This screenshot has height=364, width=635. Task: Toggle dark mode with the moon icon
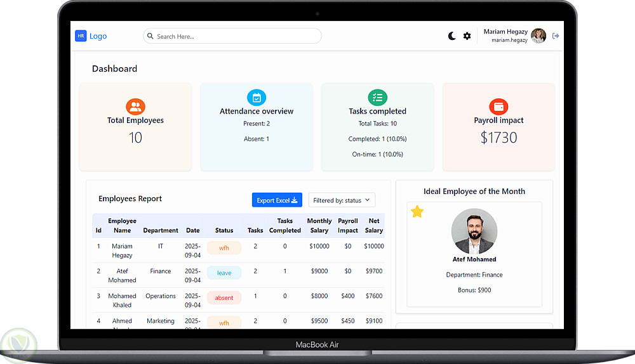point(452,36)
